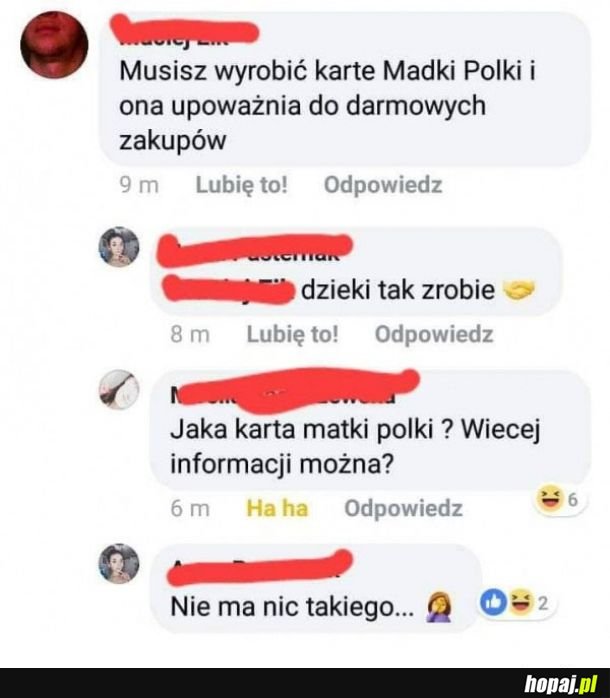The image size is (610, 698).
Task: Open the 6 m timestamp under third comment
Action: click(190, 508)
